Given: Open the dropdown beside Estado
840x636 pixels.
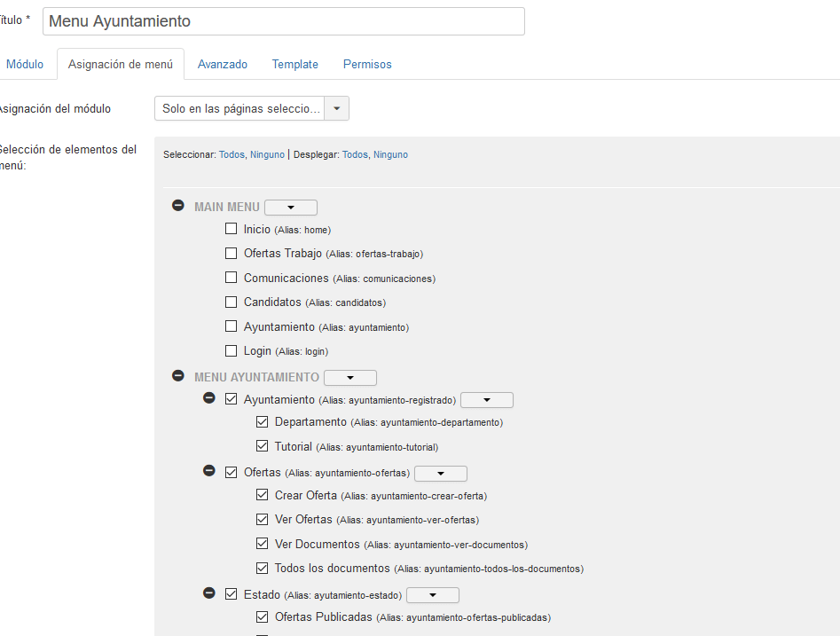Looking at the screenshot, I should click(x=433, y=595).
